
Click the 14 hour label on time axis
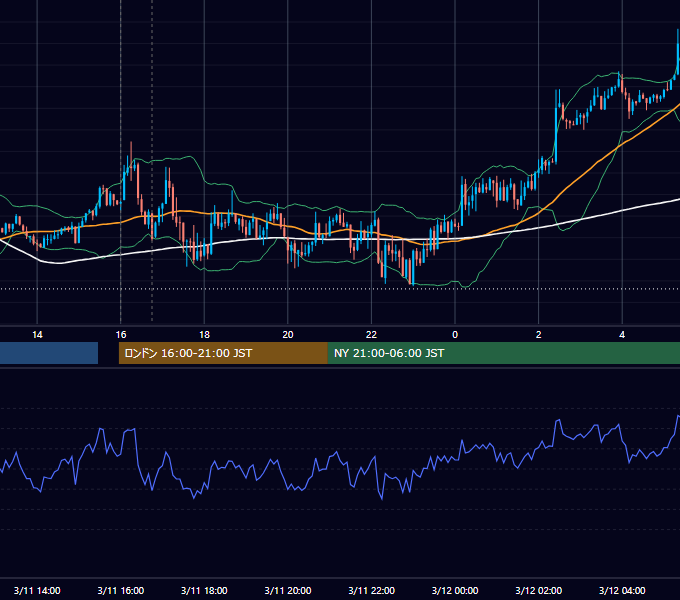(37, 335)
